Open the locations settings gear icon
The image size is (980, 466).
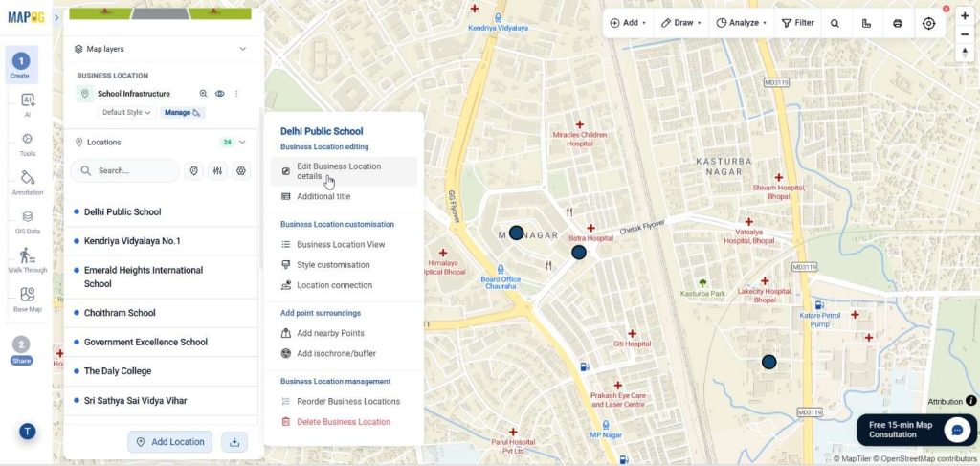point(241,170)
